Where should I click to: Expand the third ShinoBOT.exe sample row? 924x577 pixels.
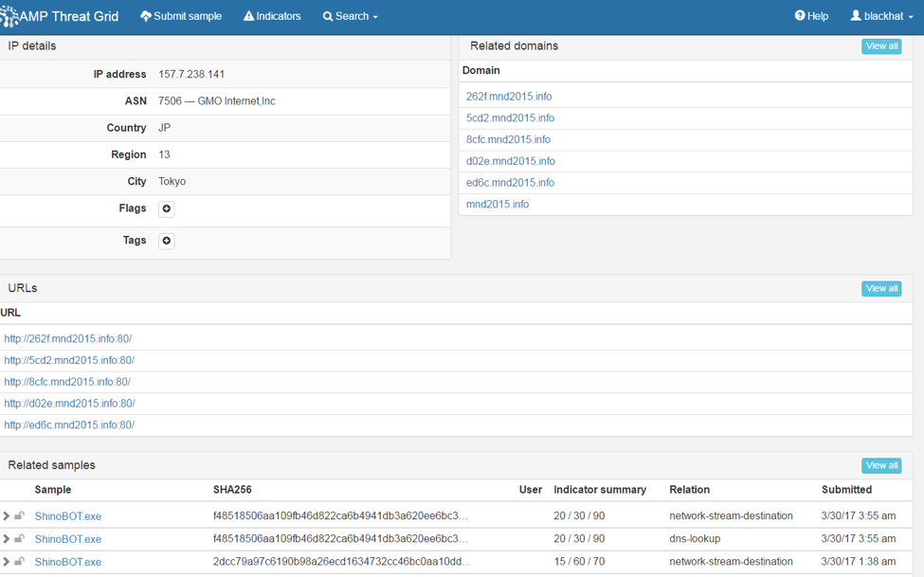(x=7, y=562)
